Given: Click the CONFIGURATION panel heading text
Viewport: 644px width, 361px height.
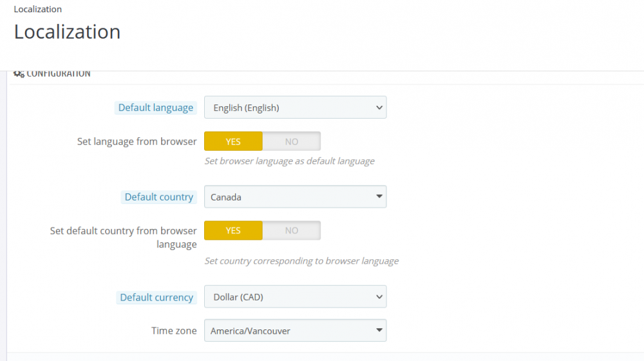Looking at the screenshot, I should pos(59,74).
